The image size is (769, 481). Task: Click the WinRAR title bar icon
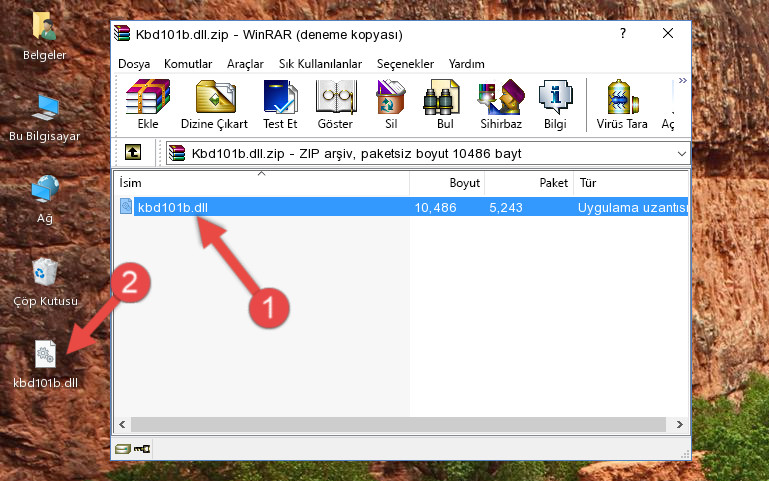(122, 33)
